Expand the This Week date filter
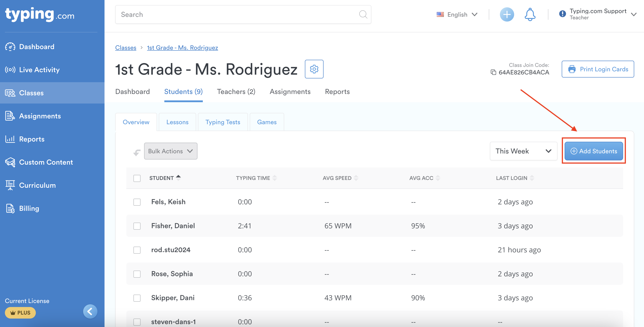644x327 pixels. 523,151
